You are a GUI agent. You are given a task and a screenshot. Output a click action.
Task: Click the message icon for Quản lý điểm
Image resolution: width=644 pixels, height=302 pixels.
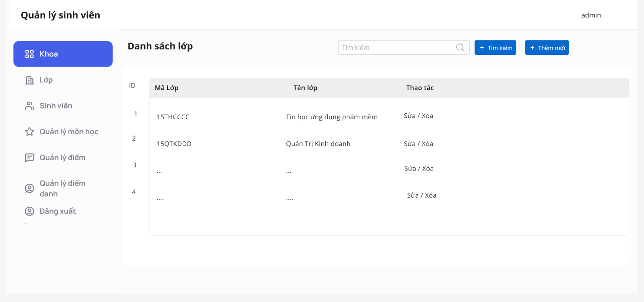(x=29, y=158)
